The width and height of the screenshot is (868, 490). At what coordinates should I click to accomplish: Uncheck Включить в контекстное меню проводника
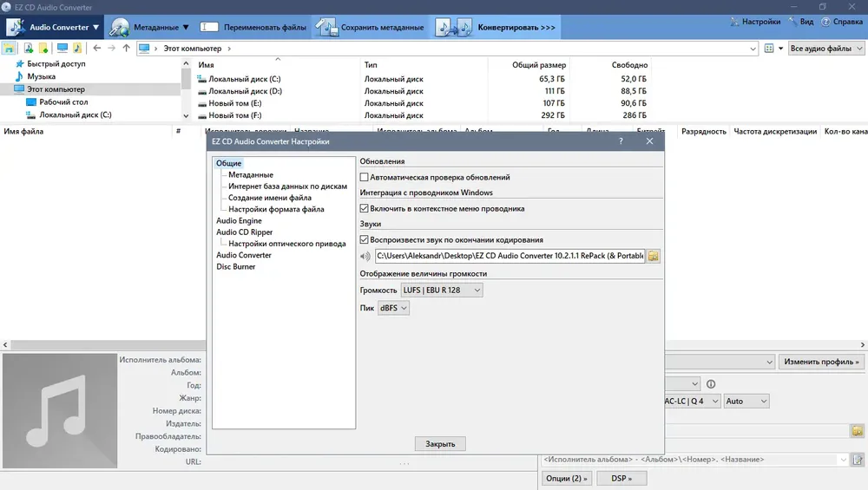[364, 208]
